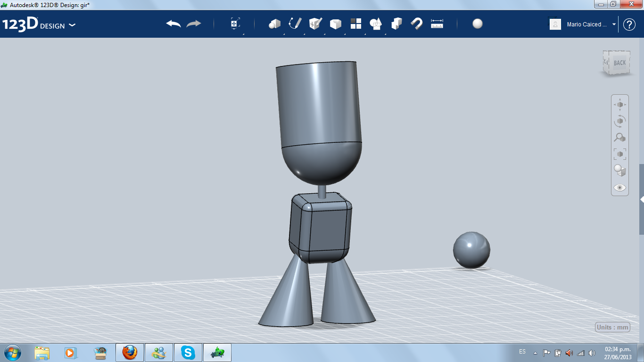Open the Material sphere tool
This screenshot has height=362, width=644.
click(x=478, y=24)
